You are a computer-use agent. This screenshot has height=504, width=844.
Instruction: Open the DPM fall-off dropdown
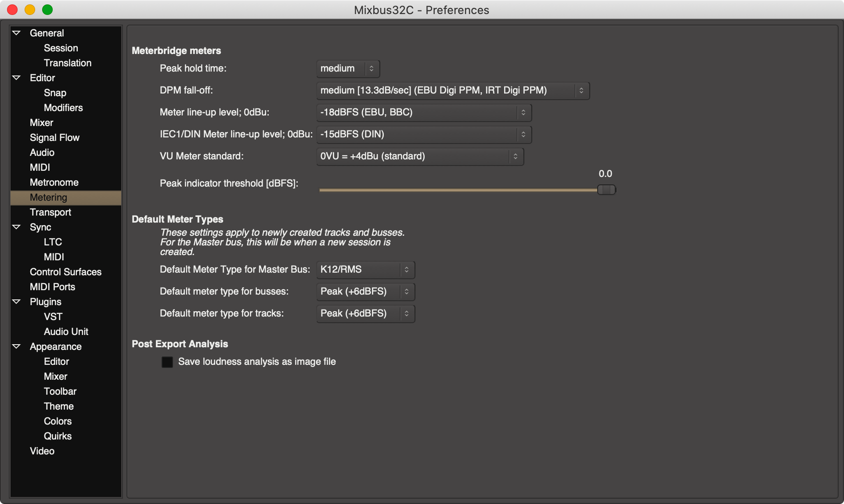pos(453,90)
